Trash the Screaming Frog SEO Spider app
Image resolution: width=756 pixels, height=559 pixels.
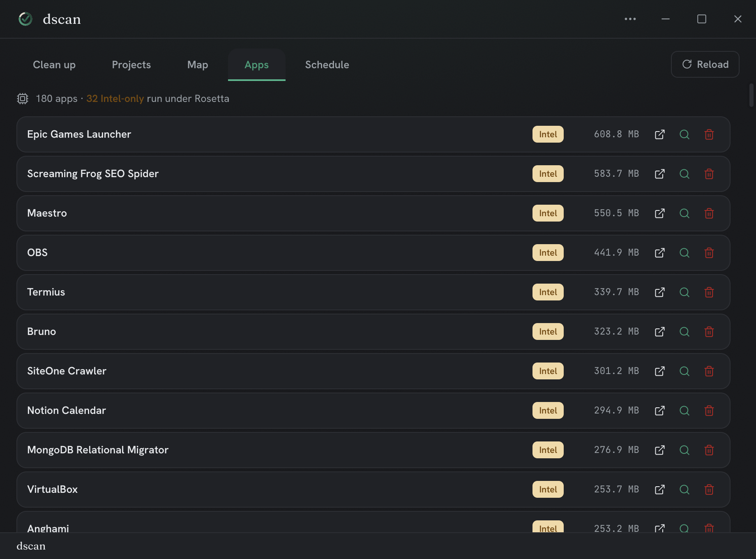pos(709,174)
